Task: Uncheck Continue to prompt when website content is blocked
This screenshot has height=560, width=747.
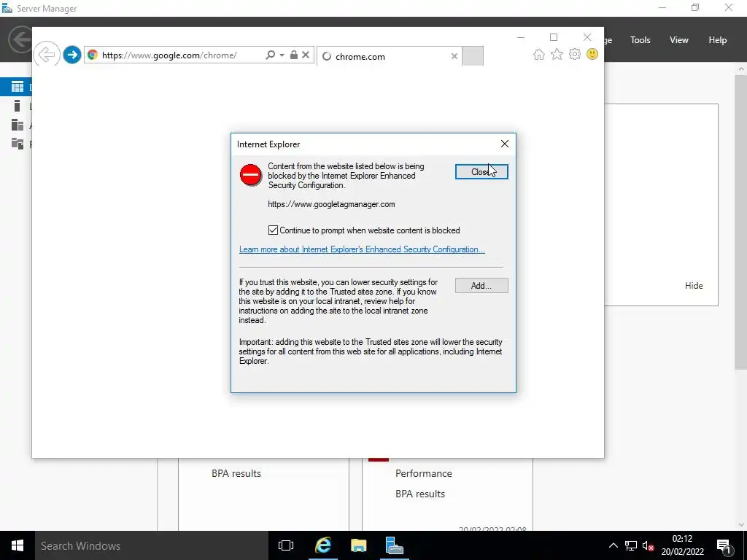Action: point(273,230)
